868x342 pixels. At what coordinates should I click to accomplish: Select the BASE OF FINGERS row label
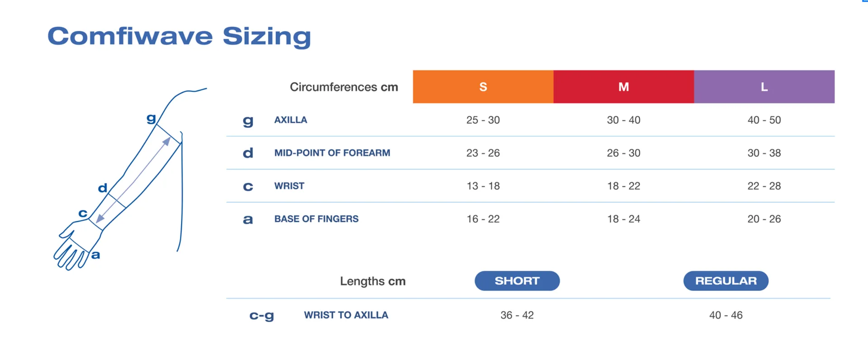click(316, 219)
